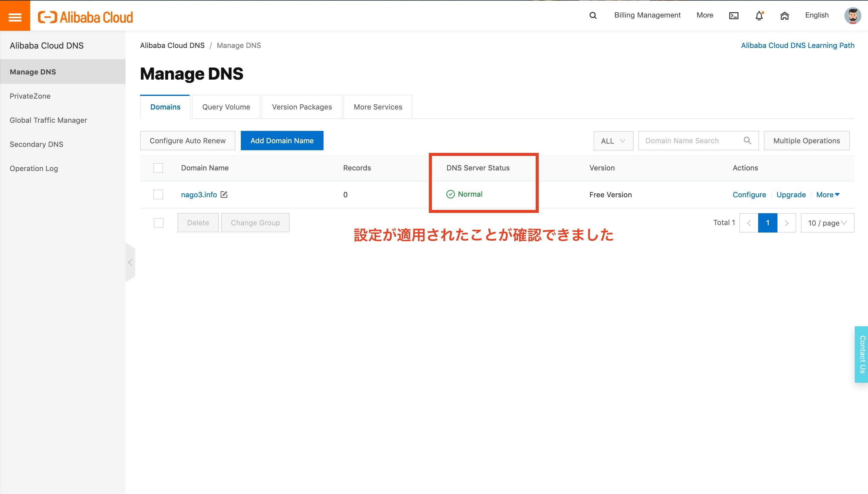Open the top search magnifier icon
Screen dimensions: 868x494
click(x=593, y=16)
